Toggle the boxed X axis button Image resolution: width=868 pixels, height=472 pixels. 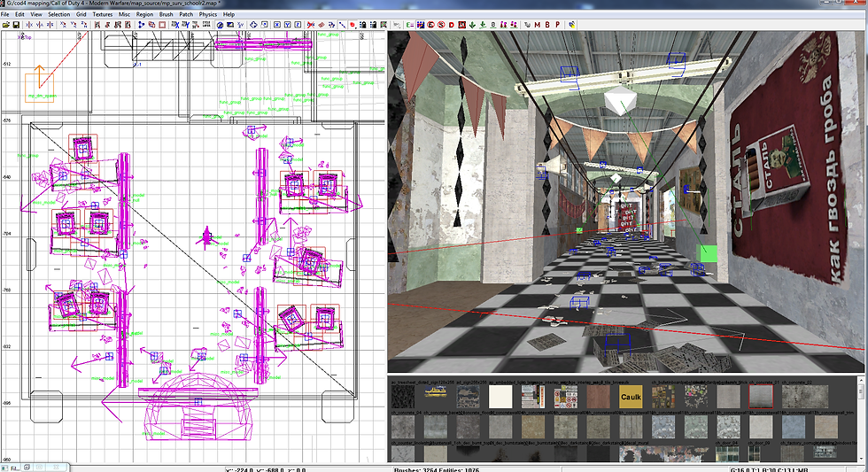(276, 25)
